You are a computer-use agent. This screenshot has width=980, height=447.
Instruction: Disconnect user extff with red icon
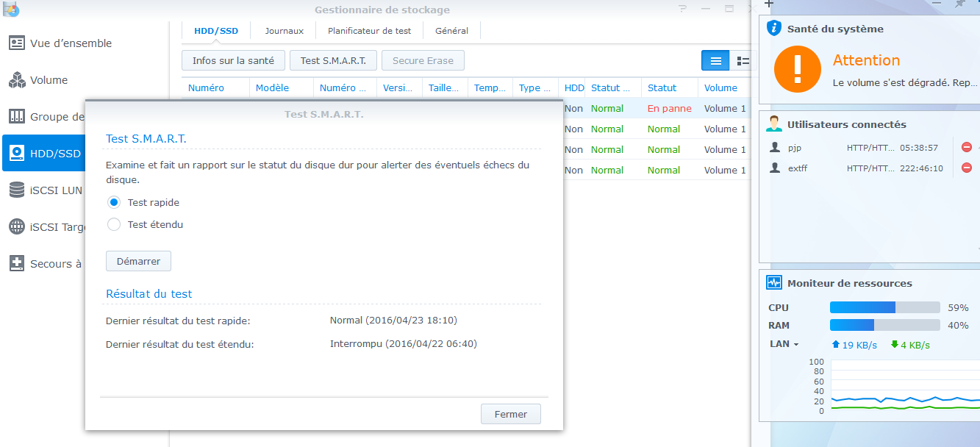[967, 168]
